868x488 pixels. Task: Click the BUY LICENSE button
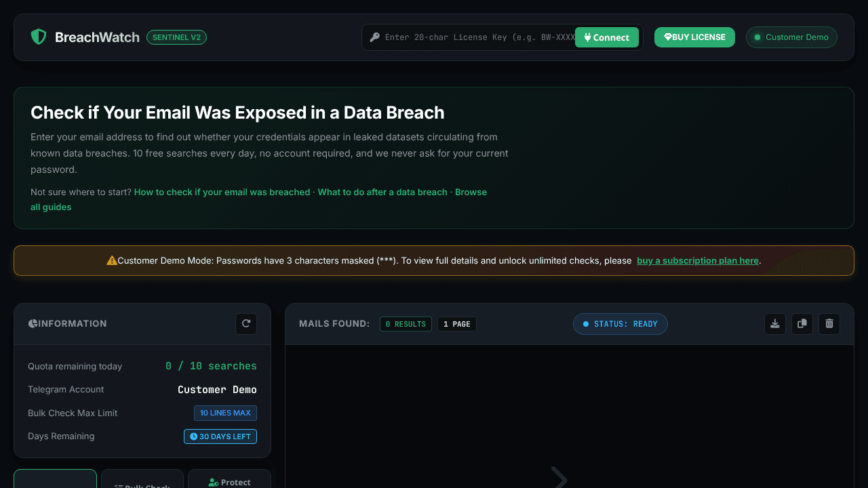pos(694,37)
